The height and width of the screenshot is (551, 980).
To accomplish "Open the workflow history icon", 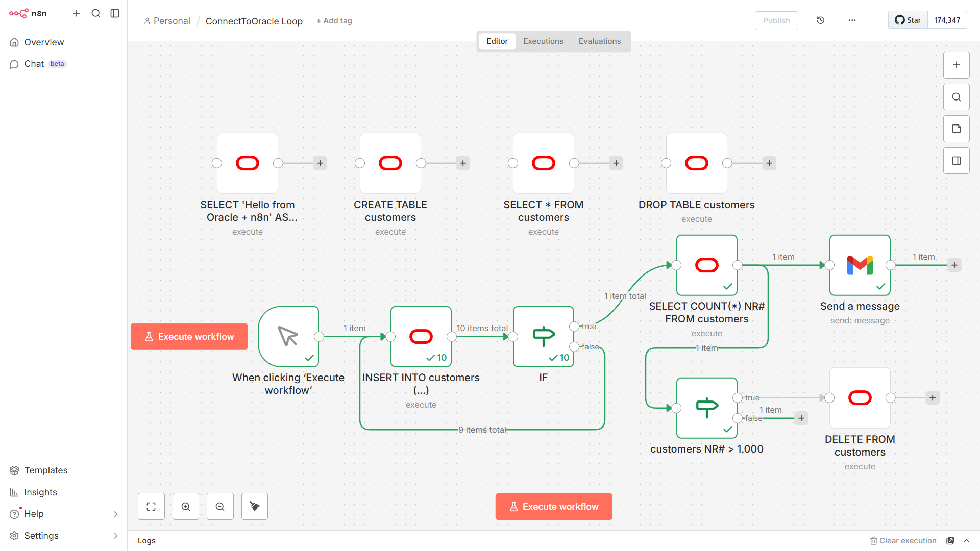I will 820,20.
